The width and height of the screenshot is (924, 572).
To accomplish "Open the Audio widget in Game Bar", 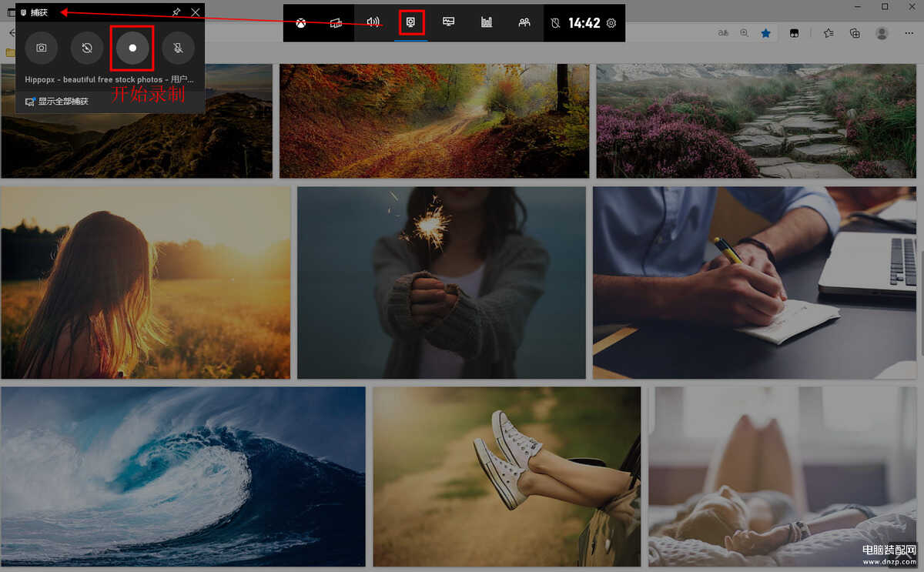I will 373,23.
